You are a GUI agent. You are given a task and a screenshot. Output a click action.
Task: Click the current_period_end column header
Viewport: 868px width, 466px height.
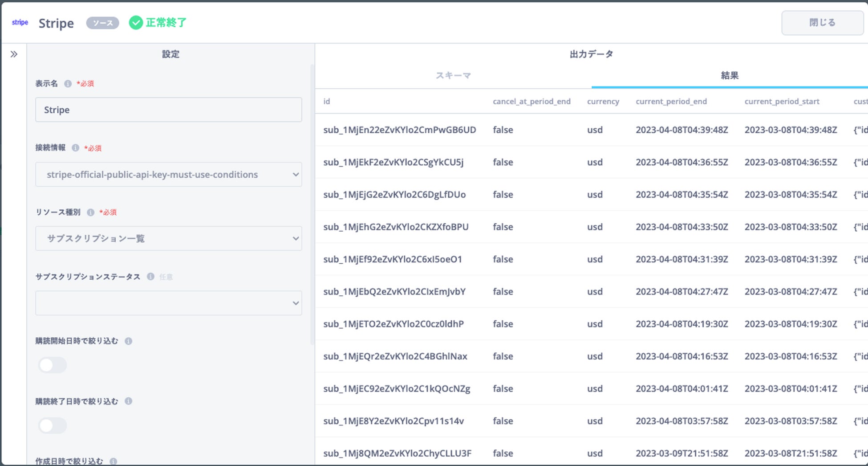(x=671, y=102)
